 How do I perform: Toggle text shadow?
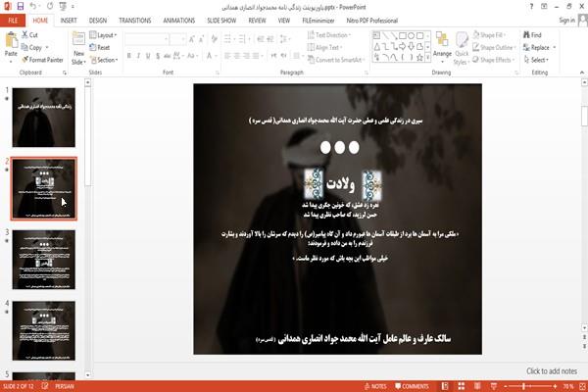point(158,56)
